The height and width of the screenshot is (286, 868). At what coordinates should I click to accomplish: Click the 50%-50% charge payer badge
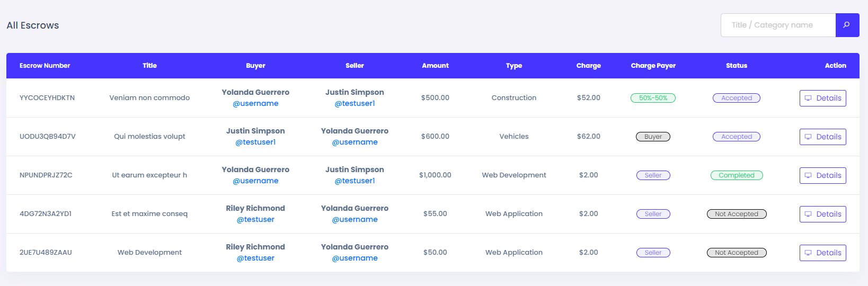(x=653, y=98)
